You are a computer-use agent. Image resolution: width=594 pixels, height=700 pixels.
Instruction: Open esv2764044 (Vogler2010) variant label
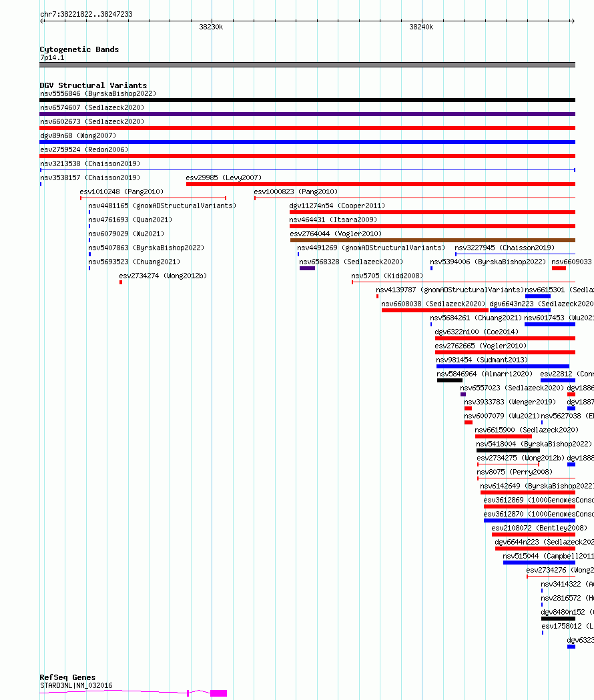click(336, 234)
